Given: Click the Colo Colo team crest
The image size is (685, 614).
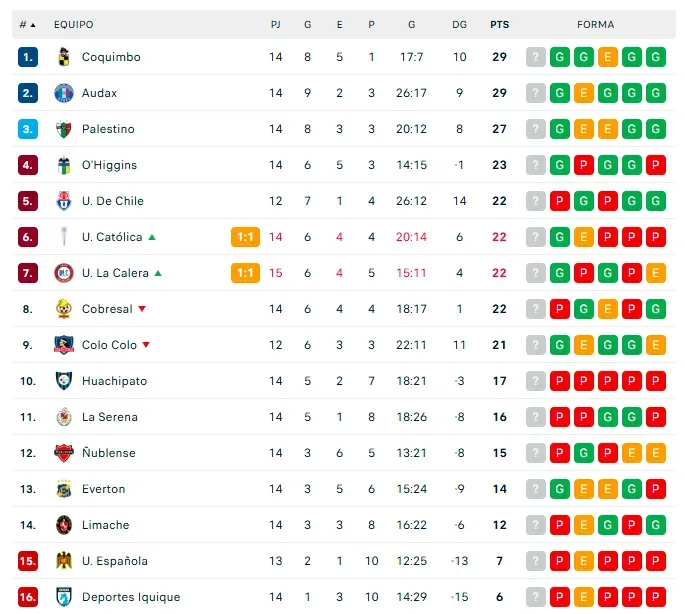Looking at the screenshot, I should [64, 345].
